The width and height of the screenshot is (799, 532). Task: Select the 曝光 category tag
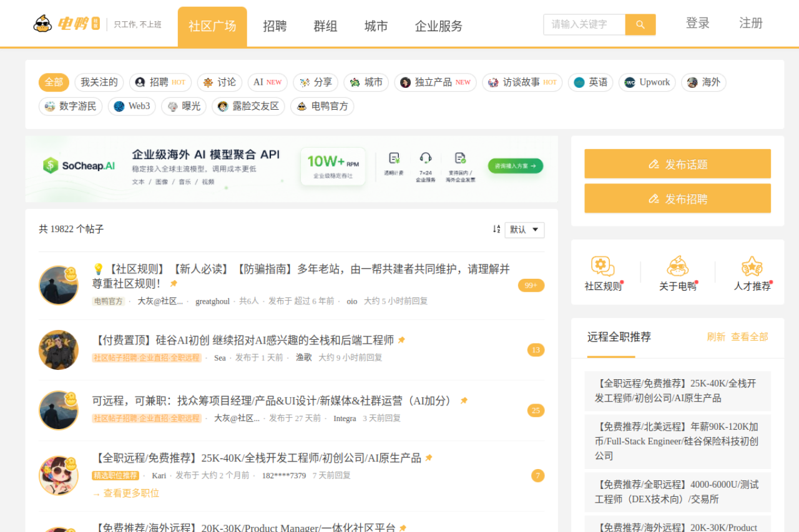point(184,107)
